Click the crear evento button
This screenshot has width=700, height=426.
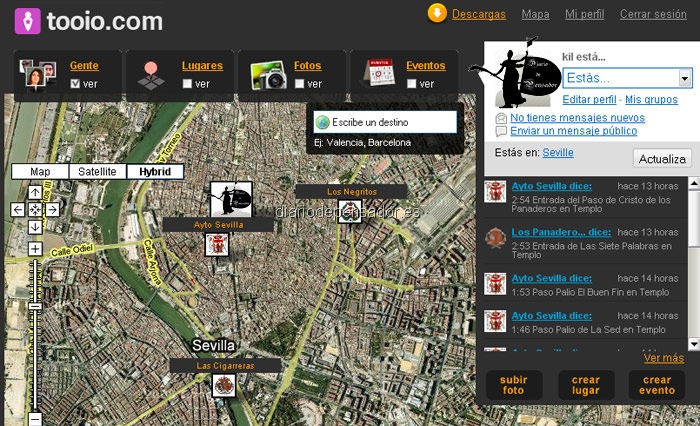657,385
